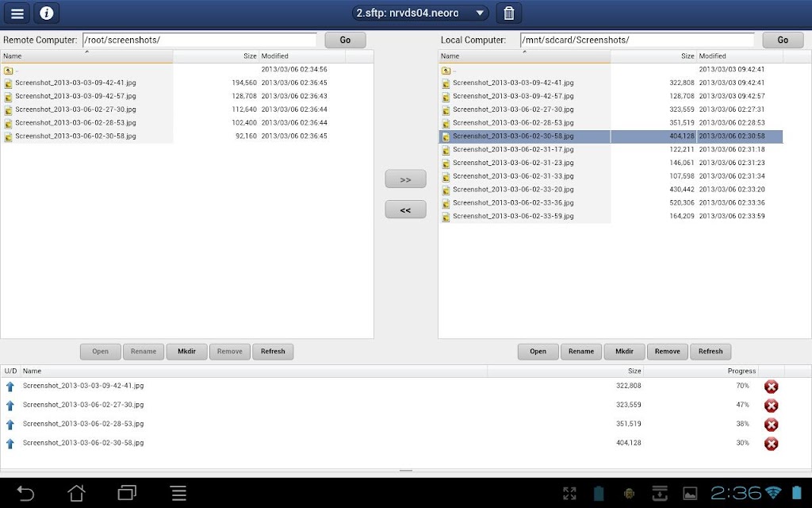Click Go for Remote Computer path
The width and height of the screenshot is (812, 508).
(346, 40)
